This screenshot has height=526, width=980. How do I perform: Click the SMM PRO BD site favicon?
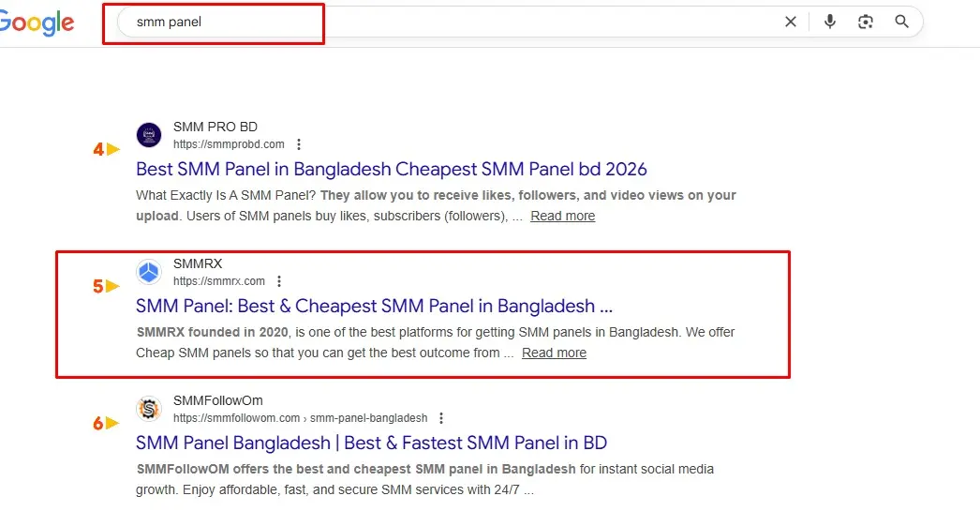[149, 135]
